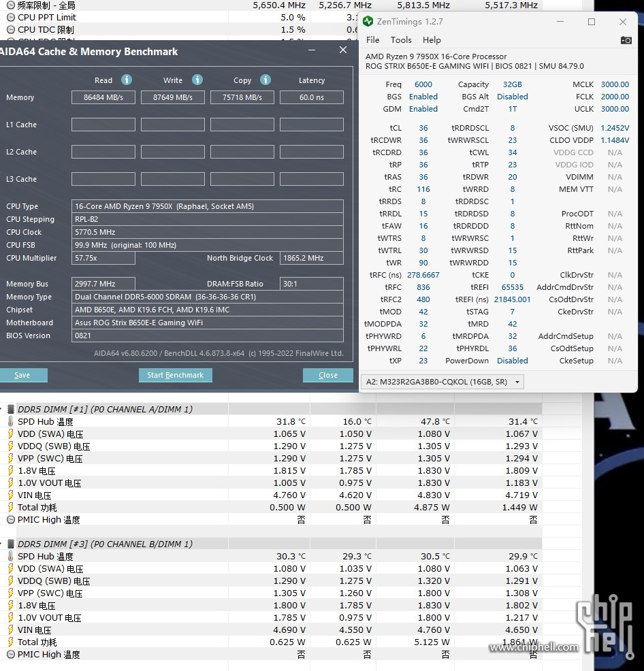Click the Motherboard field Asus ROG Strix B650E-E
Image resolution: width=644 pixels, height=671 pixels.
point(207,323)
